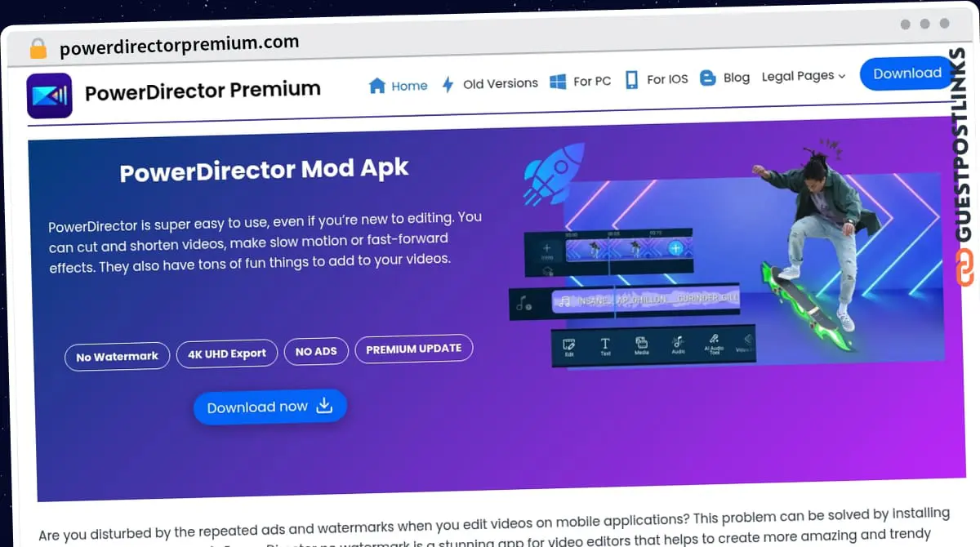Click the lightning bolt Old Versions icon
This screenshot has width=980, height=547.
[448, 84]
